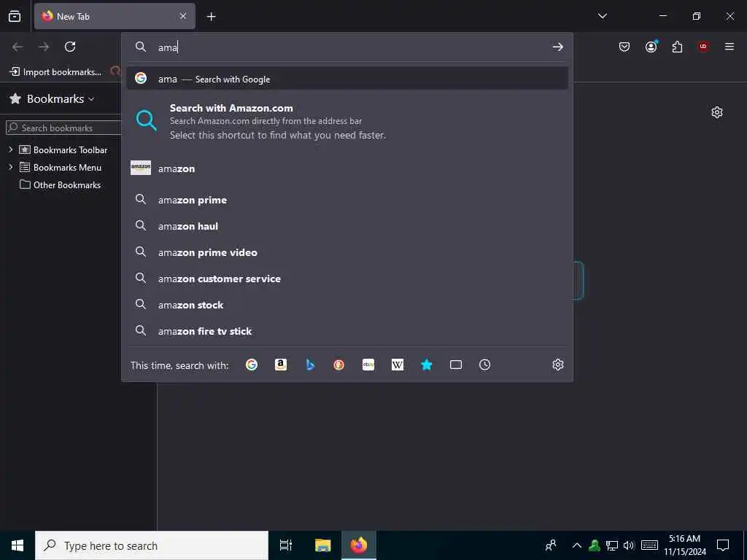Select the New Tab tab

click(x=115, y=16)
